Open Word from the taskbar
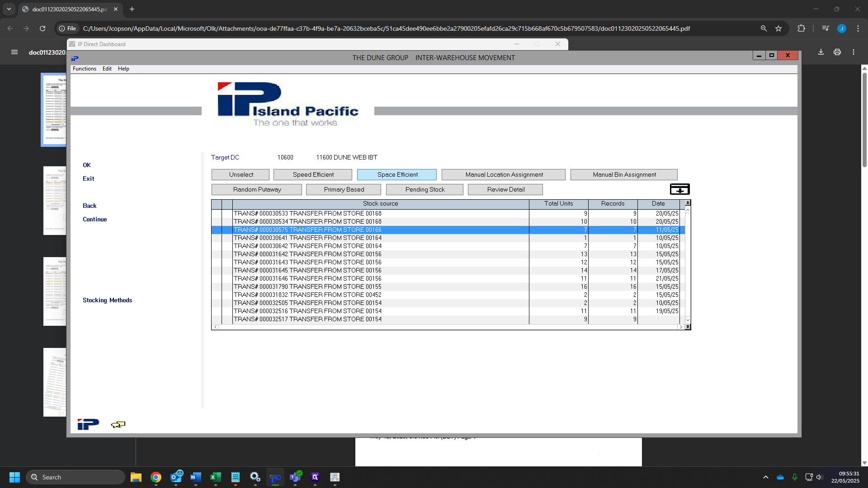This screenshot has width=868, height=488. click(196, 477)
